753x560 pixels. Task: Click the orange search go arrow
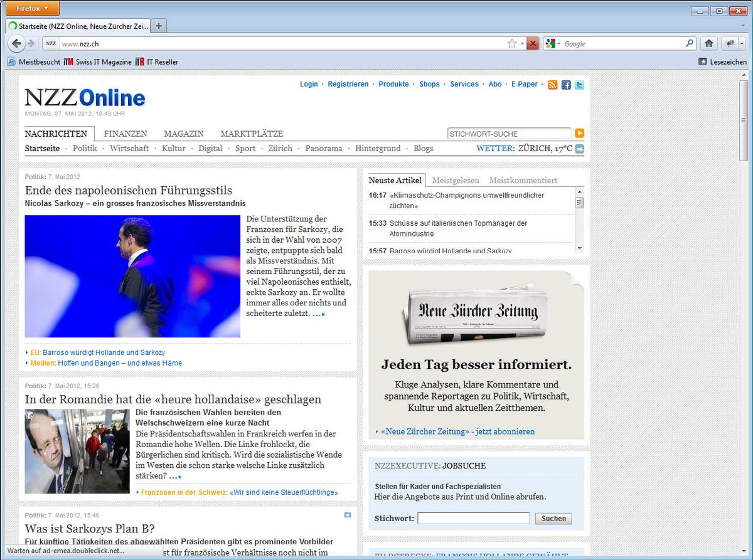(x=580, y=133)
